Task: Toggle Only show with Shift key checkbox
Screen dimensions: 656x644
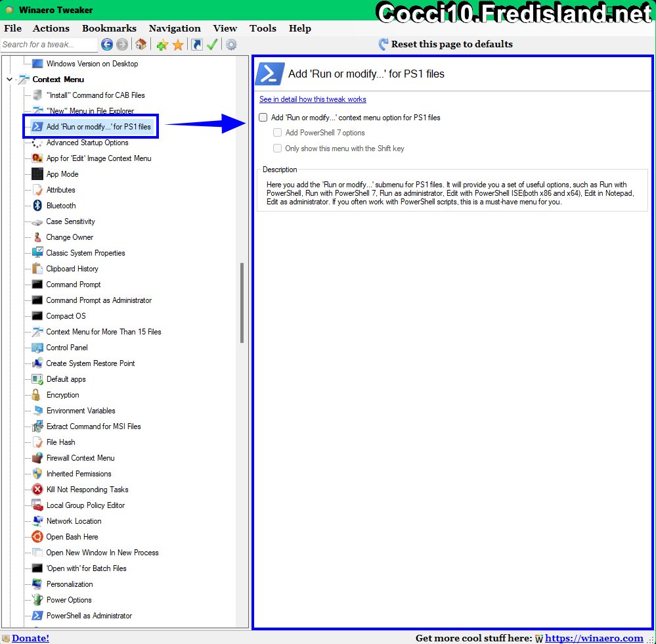Action: coord(277,149)
